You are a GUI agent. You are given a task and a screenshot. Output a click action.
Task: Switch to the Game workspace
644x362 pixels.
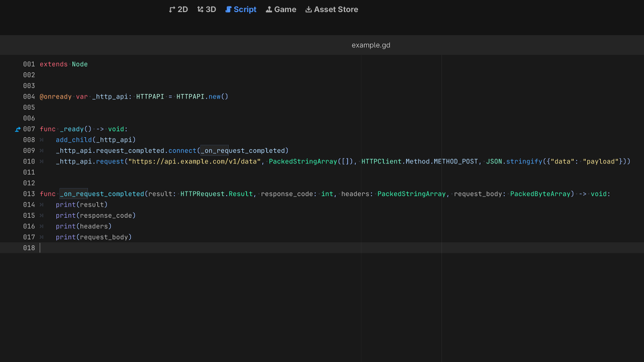click(x=281, y=10)
